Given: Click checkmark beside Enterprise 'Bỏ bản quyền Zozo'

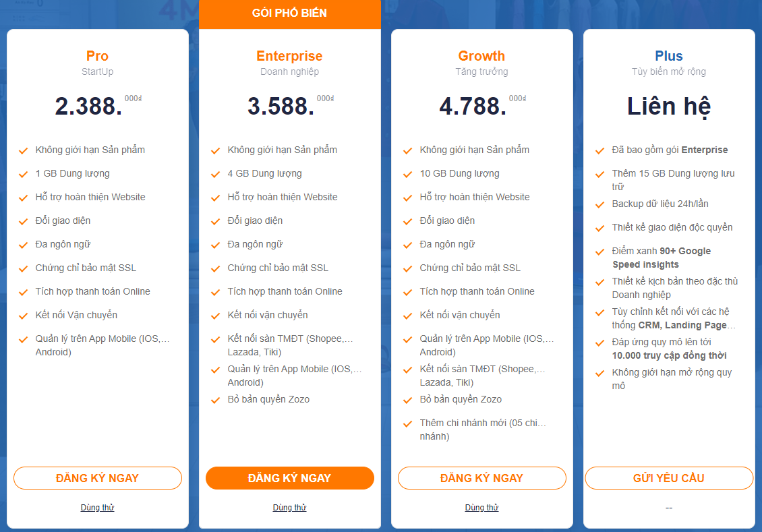Looking at the screenshot, I should 215,401.
